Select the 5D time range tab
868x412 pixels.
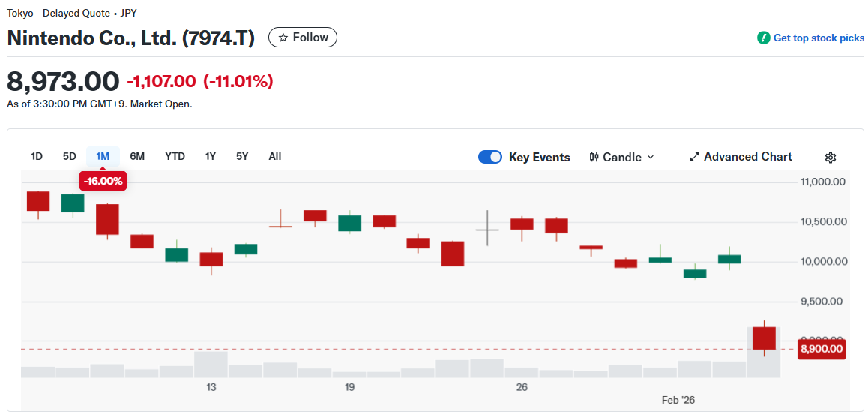click(70, 156)
